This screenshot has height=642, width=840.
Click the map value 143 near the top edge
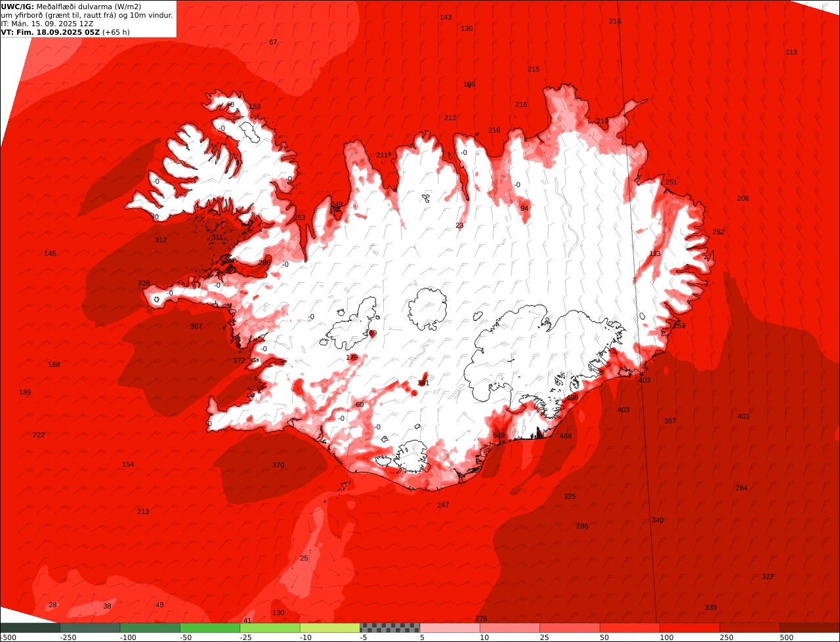pos(446,17)
